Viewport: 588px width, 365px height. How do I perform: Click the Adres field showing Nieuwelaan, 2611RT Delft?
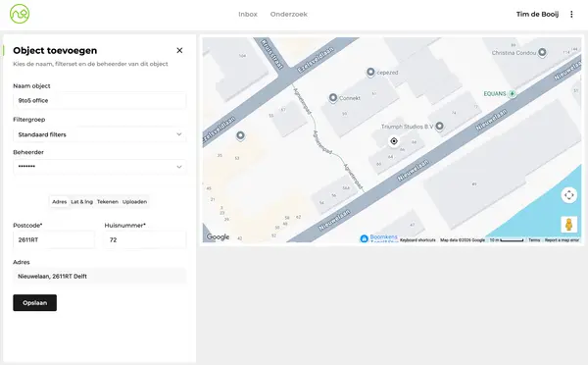(x=99, y=276)
